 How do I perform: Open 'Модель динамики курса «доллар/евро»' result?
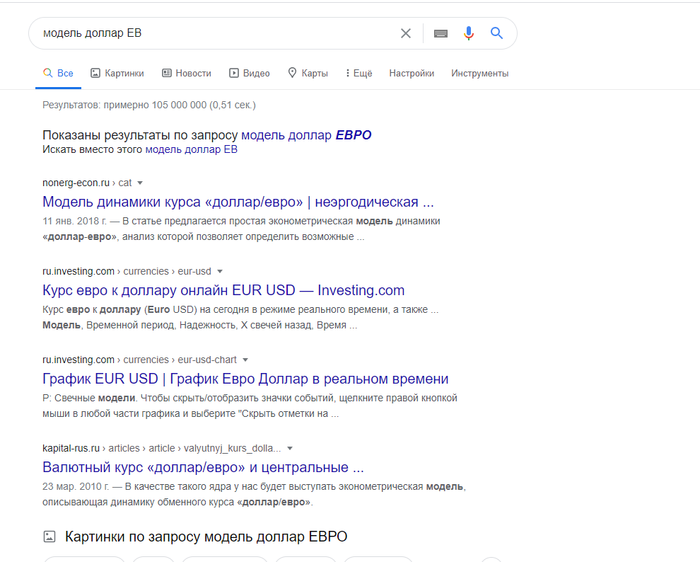(238, 202)
